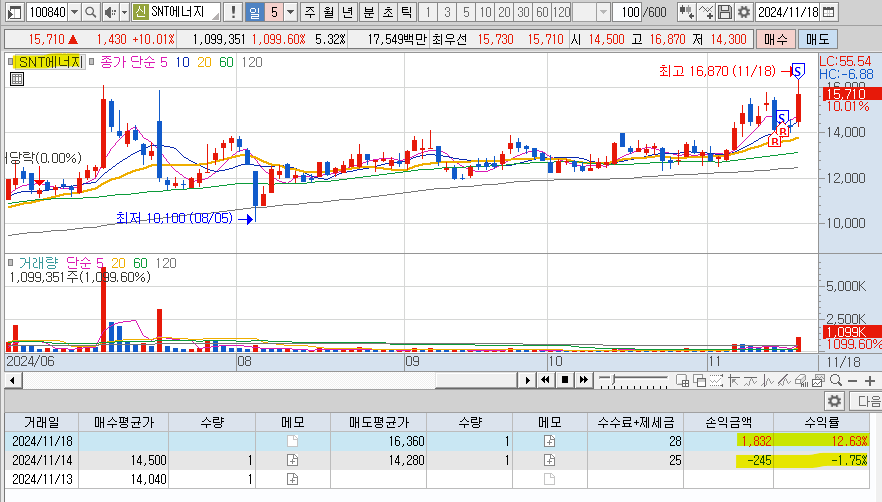Click the 매수 buy button
The width and height of the screenshot is (882, 502).
pos(776,39)
